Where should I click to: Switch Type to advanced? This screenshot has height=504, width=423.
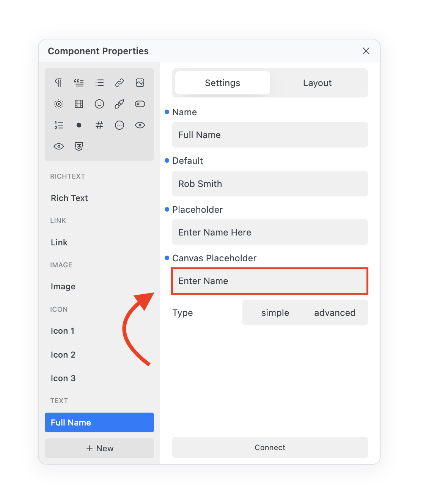click(335, 313)
